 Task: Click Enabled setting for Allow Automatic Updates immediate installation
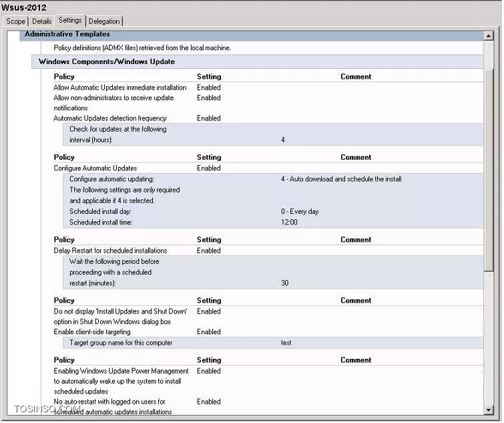pyautogui.click(x=208, y=88)
